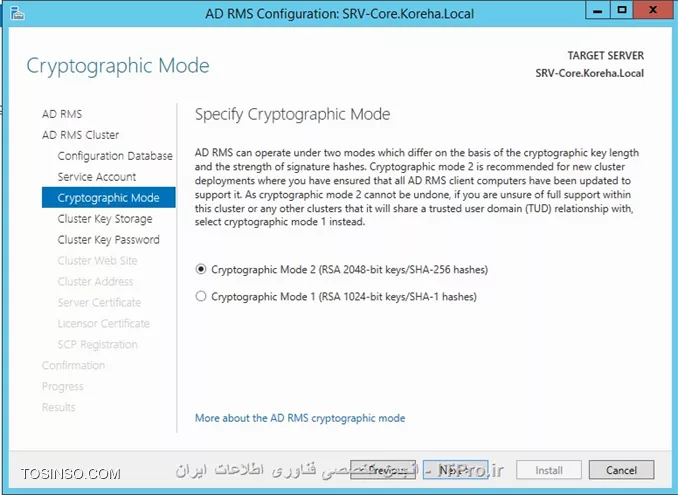This screenshot has height=495, width=678.
Task: Open More about the AD RMS cryptographic mode link
Action: [x=300, y=418]
